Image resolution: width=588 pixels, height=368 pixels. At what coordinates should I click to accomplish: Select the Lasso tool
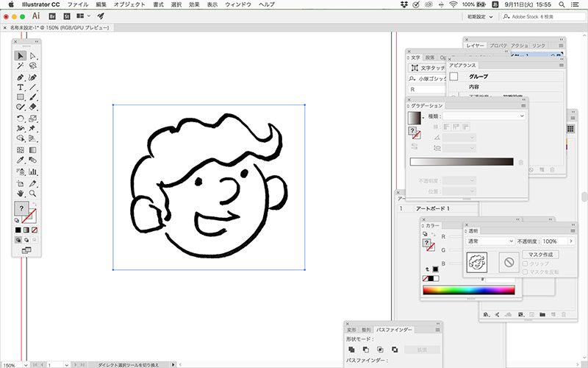[32, 66]
